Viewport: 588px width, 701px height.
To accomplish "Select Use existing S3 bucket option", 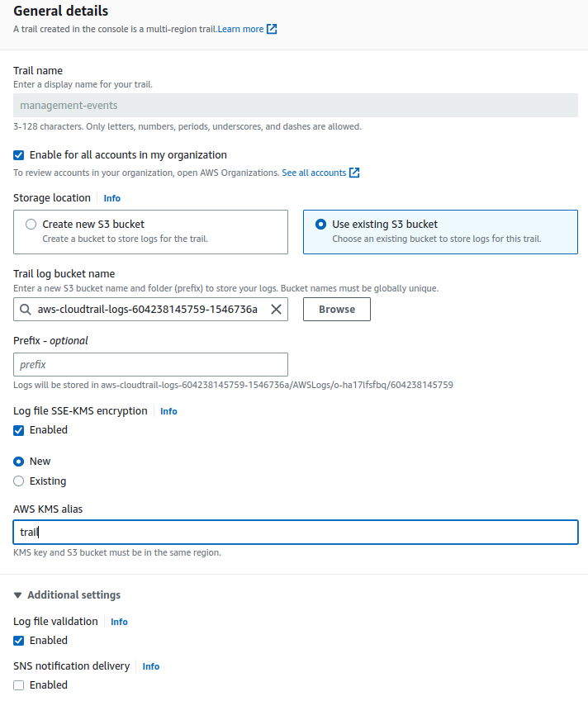I will point(320,224).
